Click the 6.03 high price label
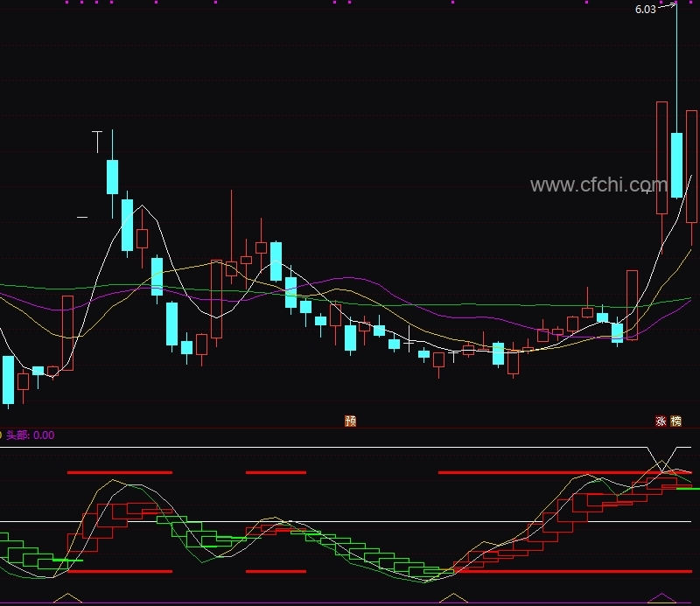 pyautogui.click(x=645, y=10)
